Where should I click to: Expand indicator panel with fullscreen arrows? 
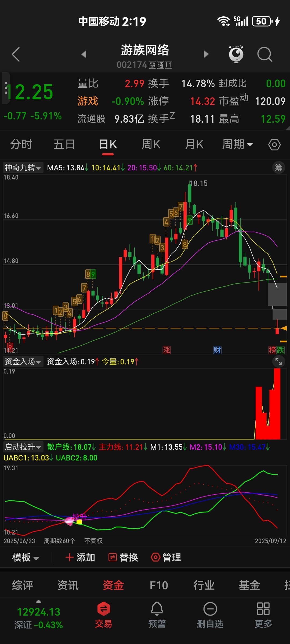278,362
